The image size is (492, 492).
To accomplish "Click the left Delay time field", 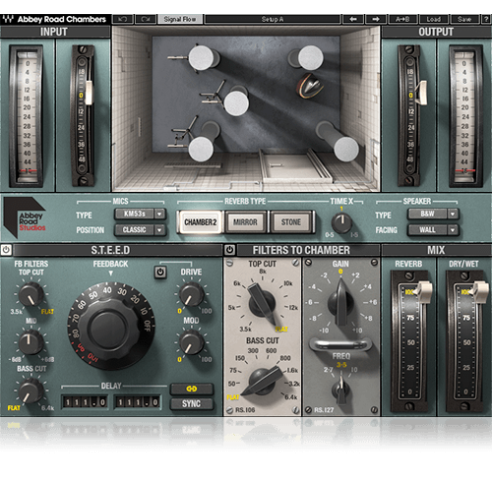I will (85, 402).
